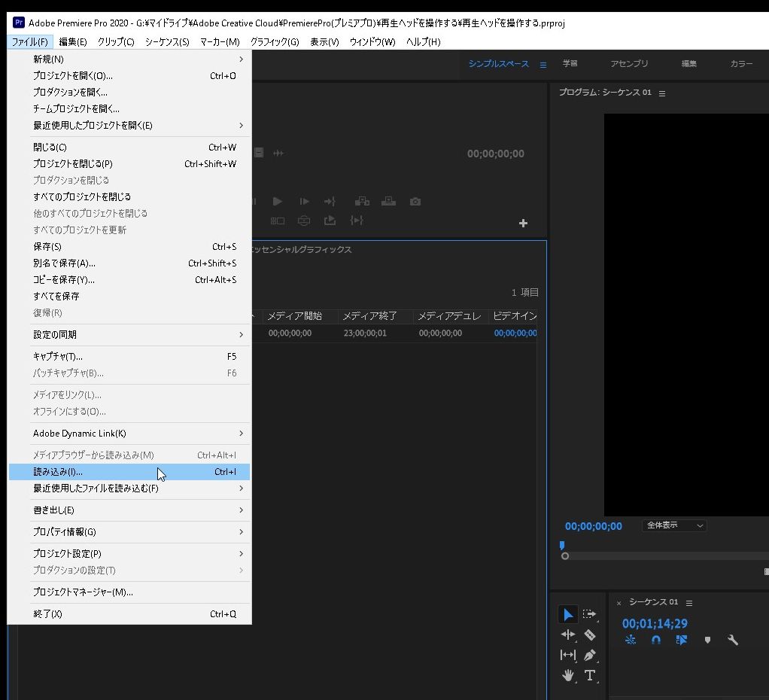Viewport: 769px width, 700px height.
Task: Open the zoom level 全体表示 dropdown
Action: pos(674,525)
